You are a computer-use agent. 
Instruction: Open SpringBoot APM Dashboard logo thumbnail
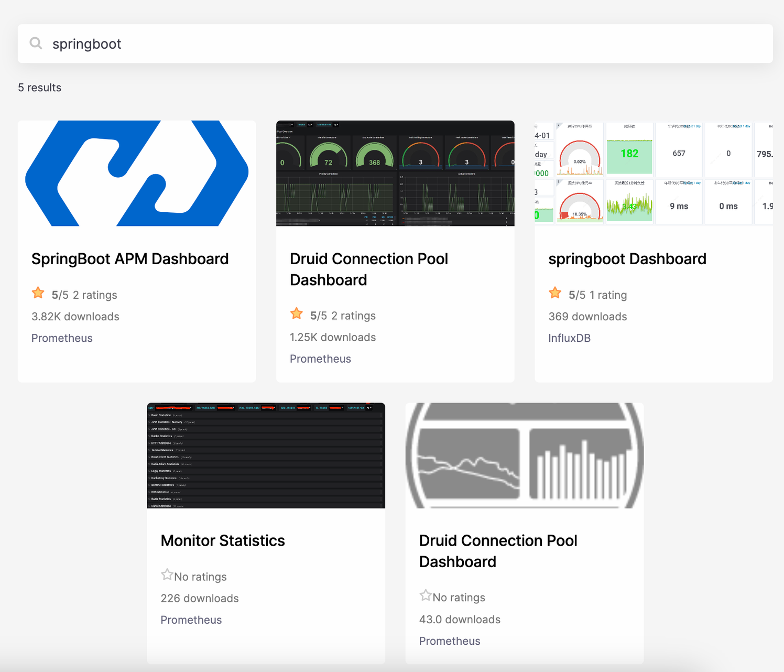(x=137, y=174)
